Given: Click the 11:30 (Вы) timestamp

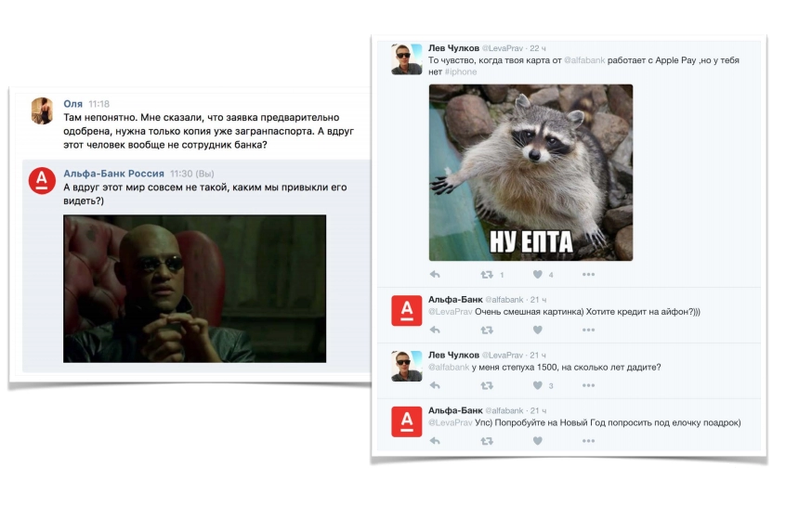Looking at the screenshot, I should tap(191, 174).
